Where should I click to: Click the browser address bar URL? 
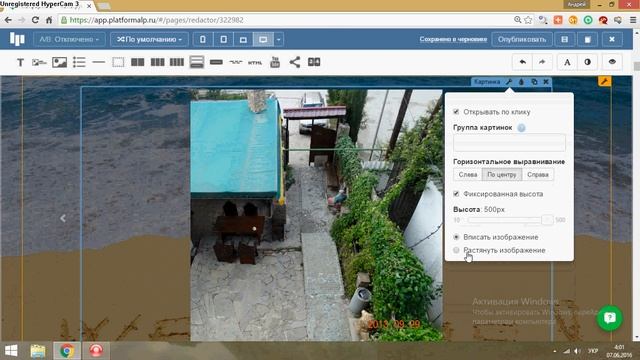[x=157, y=20]
